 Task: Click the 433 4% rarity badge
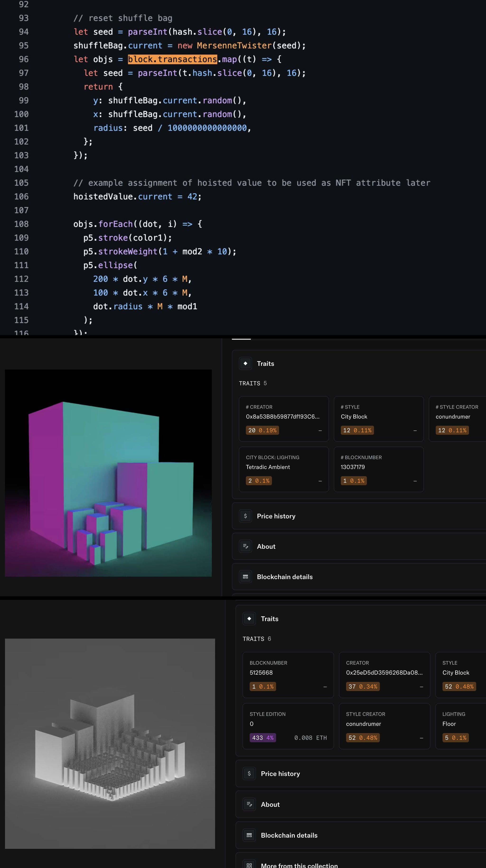coord(263,737)
